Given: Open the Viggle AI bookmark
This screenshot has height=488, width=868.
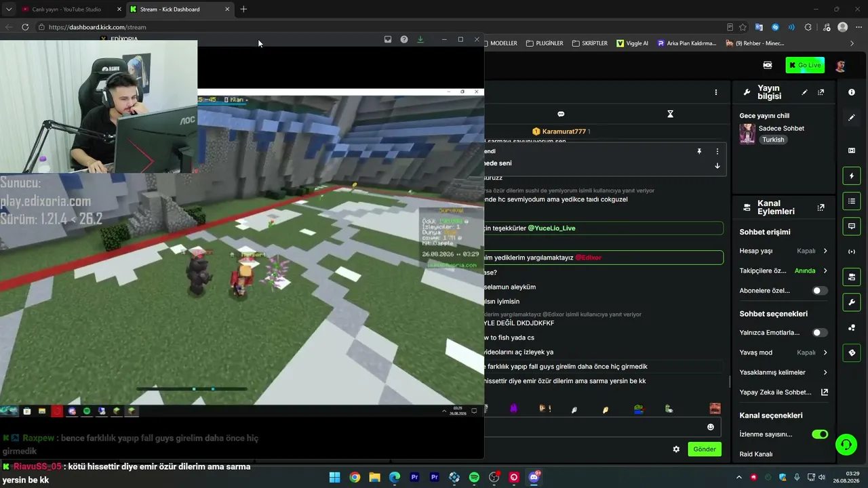Looking at the screenshot, I should click(632, 43).
